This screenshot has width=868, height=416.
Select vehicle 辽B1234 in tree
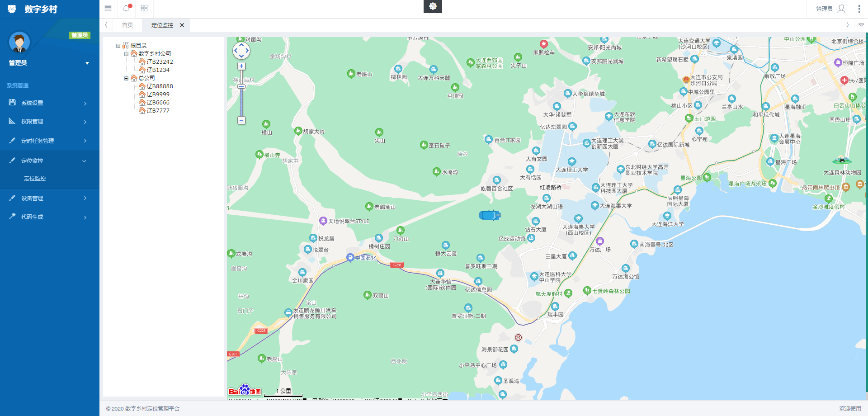(x=158, y=70)
